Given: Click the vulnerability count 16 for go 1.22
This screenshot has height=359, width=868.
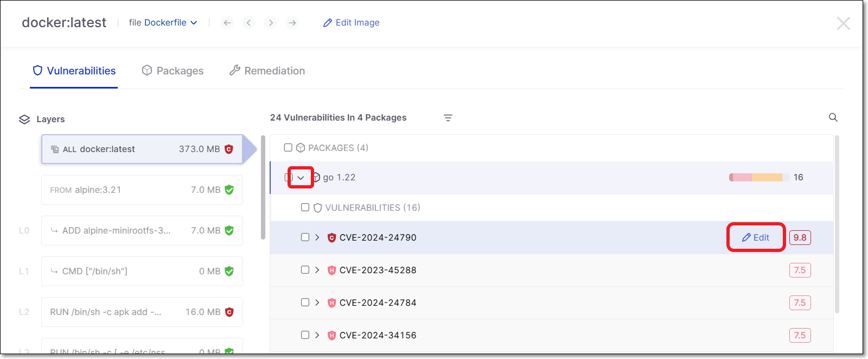Looking at the screenshot, I should tap(799, 178).
